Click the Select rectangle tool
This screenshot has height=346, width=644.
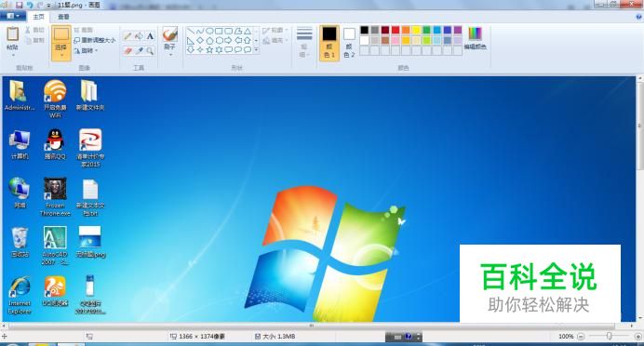click(x=60, y=34)
